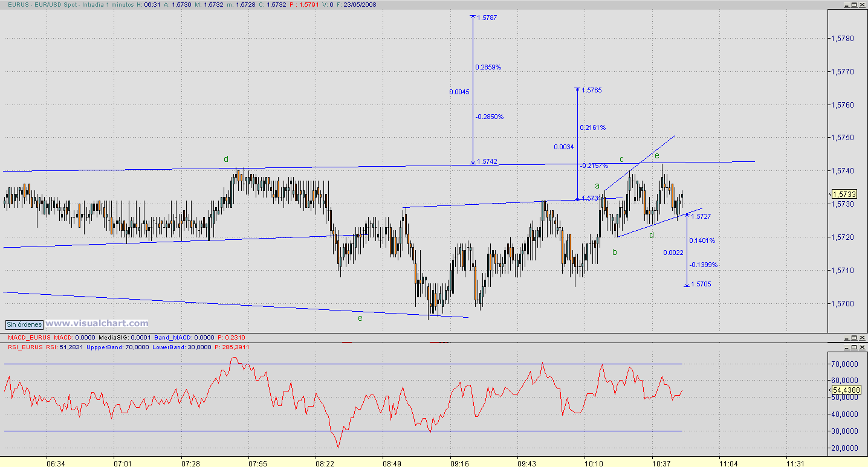Click the 'LowerBand: 30,0000' value

tap(183, 347)
